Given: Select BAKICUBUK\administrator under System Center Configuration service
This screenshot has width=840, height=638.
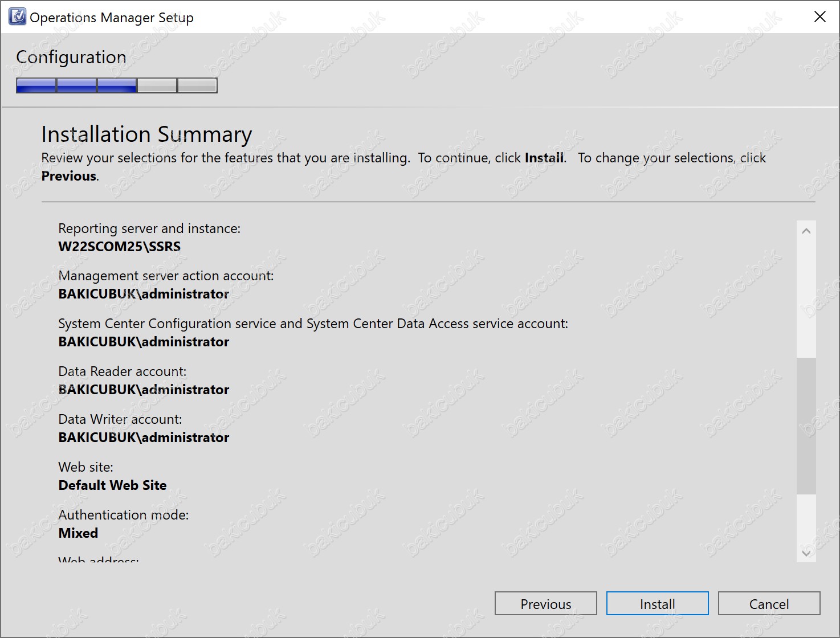Looking at the screenshot, I should [x=144, y=342].
